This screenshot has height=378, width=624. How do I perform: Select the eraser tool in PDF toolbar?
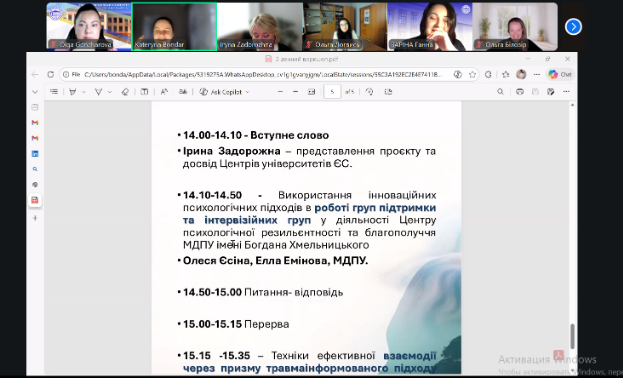[125, 92]
